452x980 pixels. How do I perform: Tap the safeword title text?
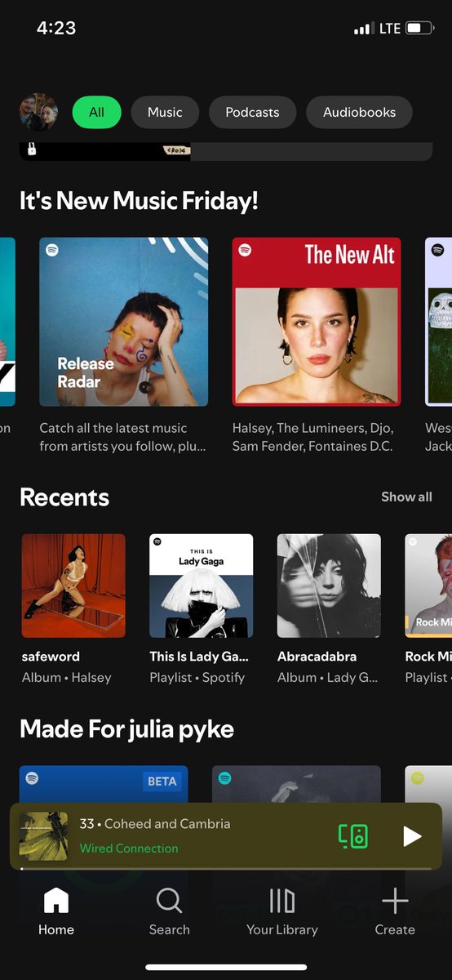(x=51, y=656)
